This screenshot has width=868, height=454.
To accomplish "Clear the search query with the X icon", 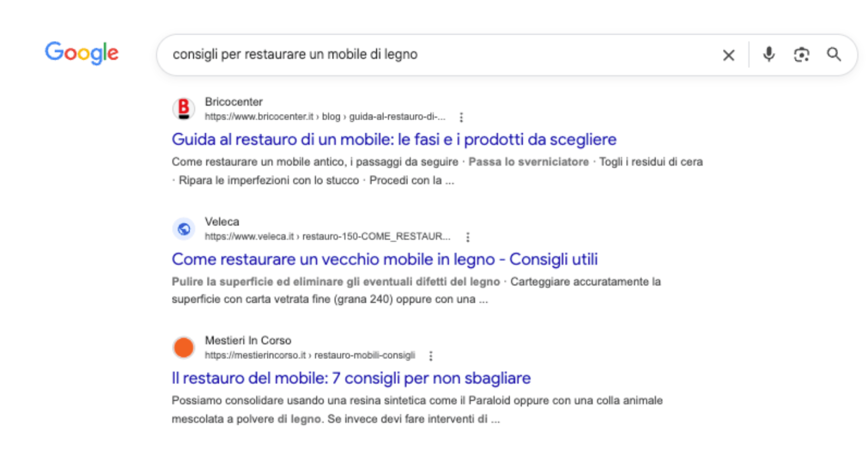I will point(729,55).
